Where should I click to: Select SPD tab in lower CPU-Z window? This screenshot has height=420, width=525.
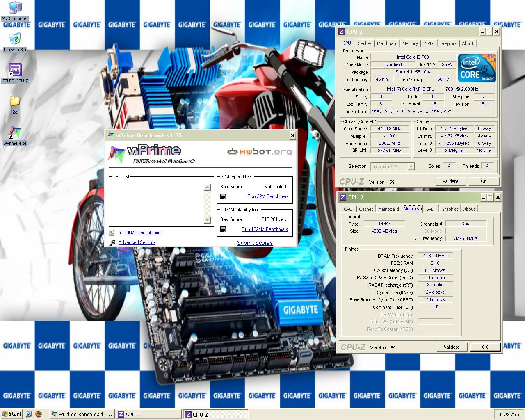[x=430, y=209]
